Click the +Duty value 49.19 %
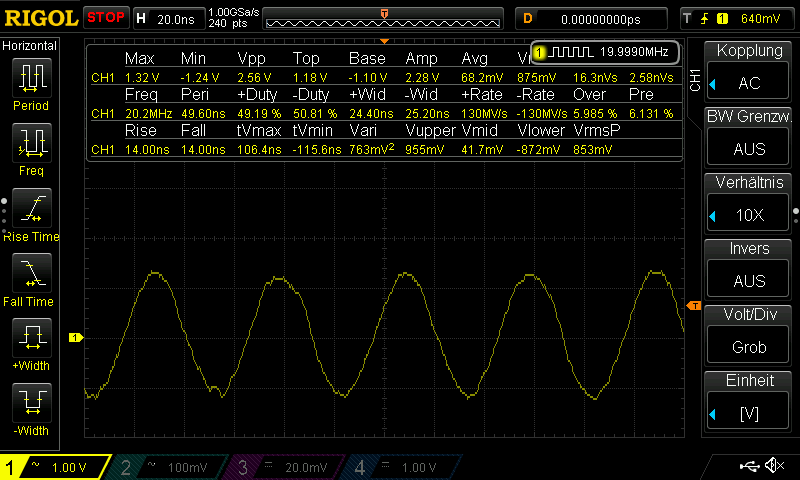This screenshot has width=800, height=480. (x=259, y=113)
